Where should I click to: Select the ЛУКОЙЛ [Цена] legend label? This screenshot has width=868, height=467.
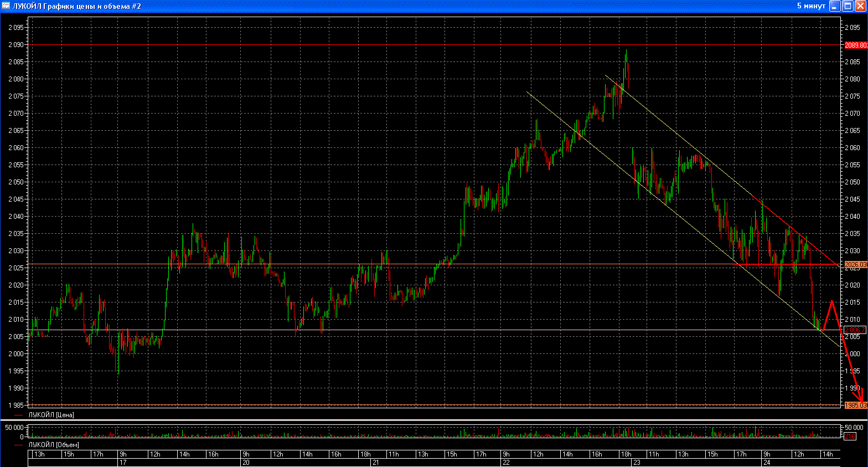(51, 415)
